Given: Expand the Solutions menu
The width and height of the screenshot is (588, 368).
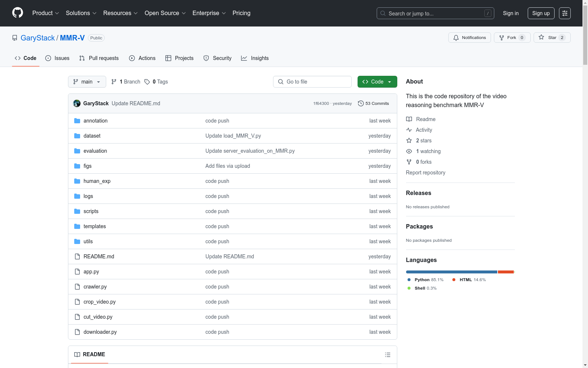Looking at the screenshot, I should pos(81,13).
